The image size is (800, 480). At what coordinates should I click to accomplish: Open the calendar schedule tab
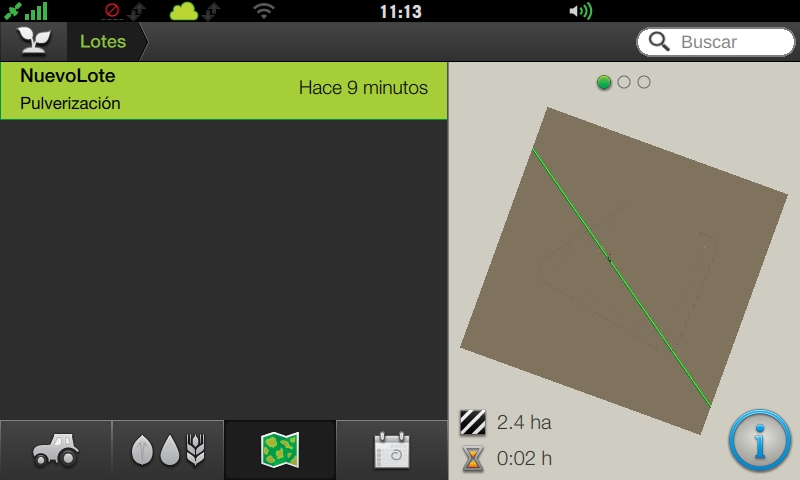[391, 450]
